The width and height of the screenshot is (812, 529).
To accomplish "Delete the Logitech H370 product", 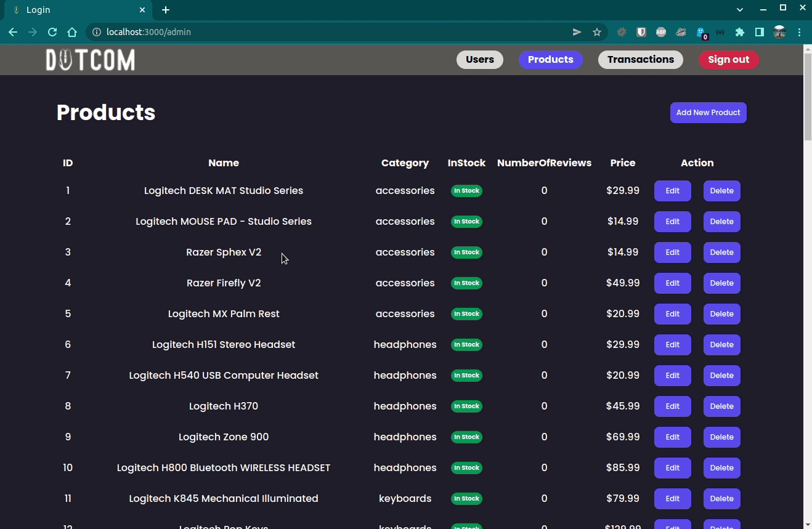I will (722, 406).
